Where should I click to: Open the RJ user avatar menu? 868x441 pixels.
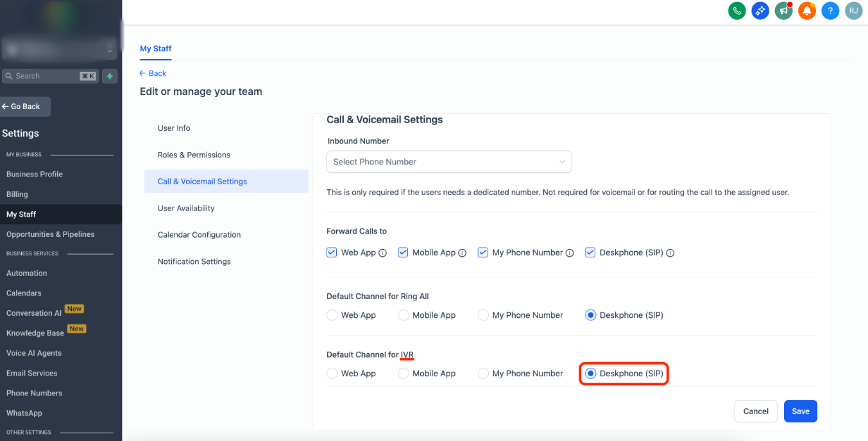[853, 10]
